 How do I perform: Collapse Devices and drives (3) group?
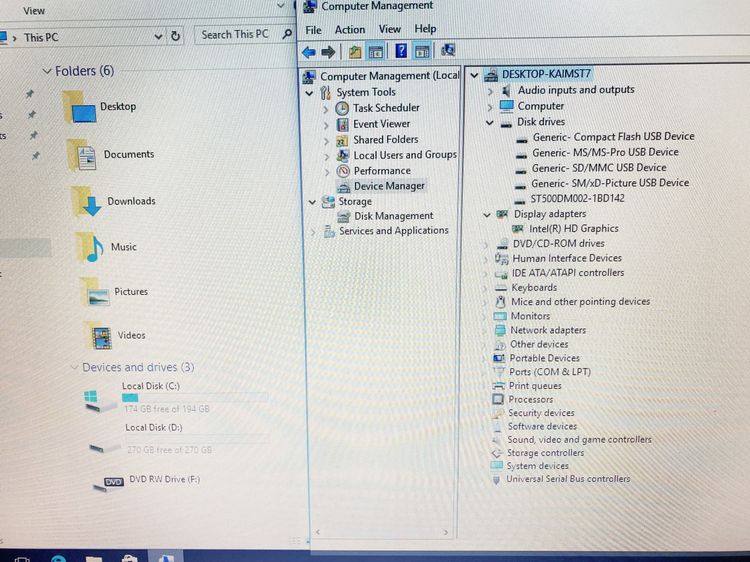pyautogui.click(x=74, y=367)
